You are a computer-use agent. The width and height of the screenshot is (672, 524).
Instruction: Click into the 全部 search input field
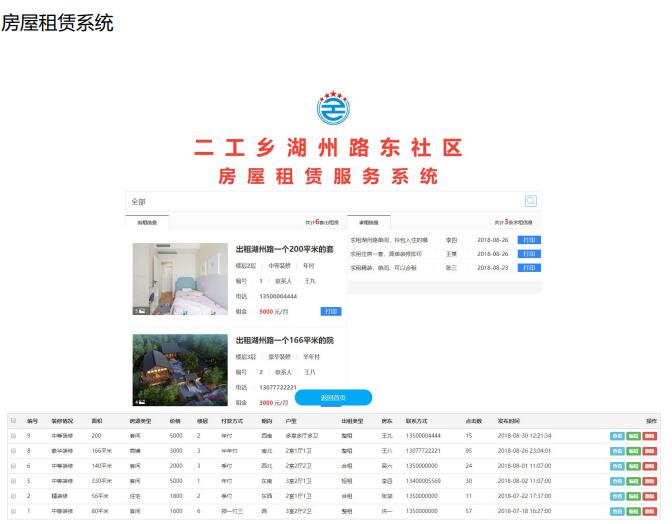(x=325, y=201)
